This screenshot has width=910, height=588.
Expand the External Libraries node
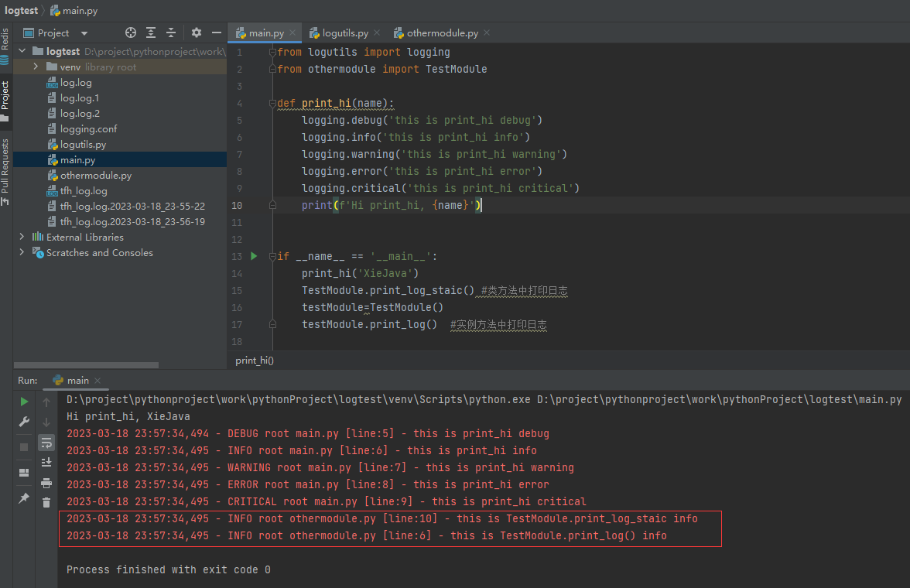pyautogui.click(x=22, y=238)
